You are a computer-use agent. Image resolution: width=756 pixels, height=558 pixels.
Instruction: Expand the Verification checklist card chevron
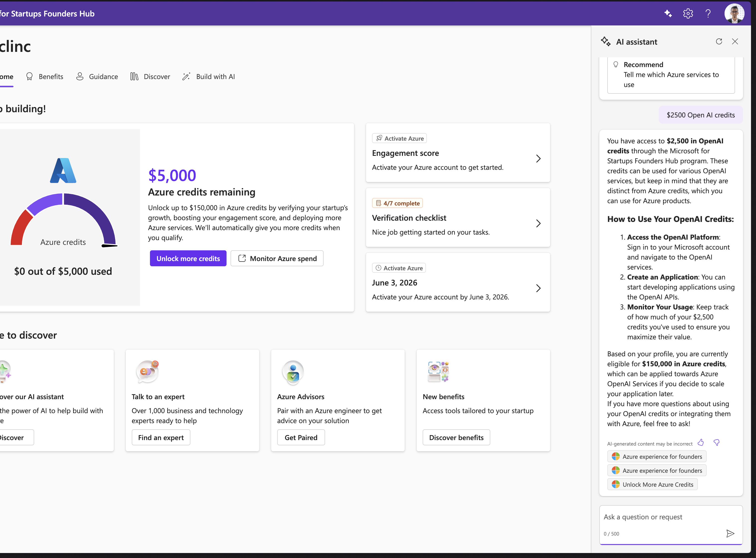tap(538, 223)
